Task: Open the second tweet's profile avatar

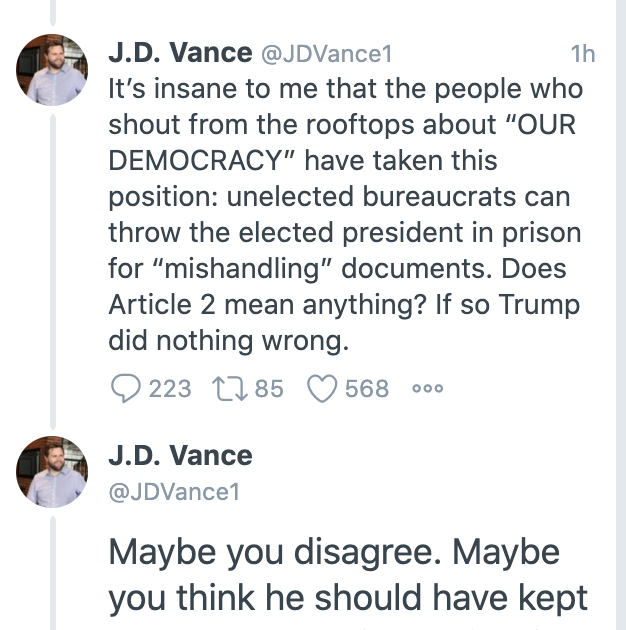Action: [x=52, y=471]
